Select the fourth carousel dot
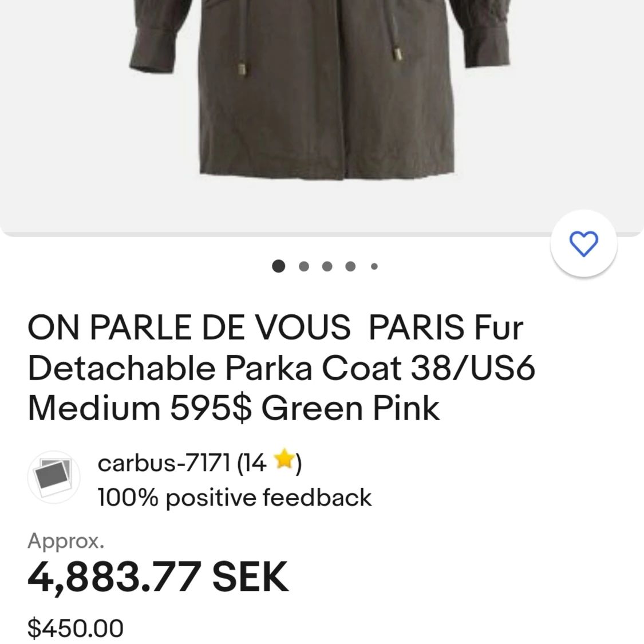Viewport: 644px width, 644px height. coord(350,266)
